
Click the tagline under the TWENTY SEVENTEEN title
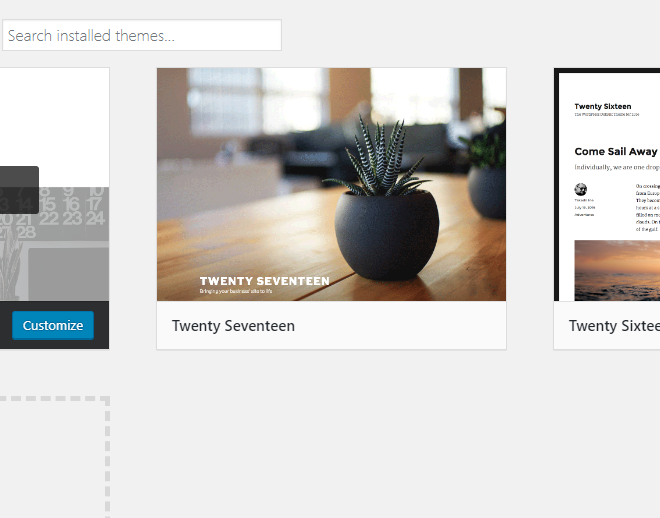[x=236, y=291]
